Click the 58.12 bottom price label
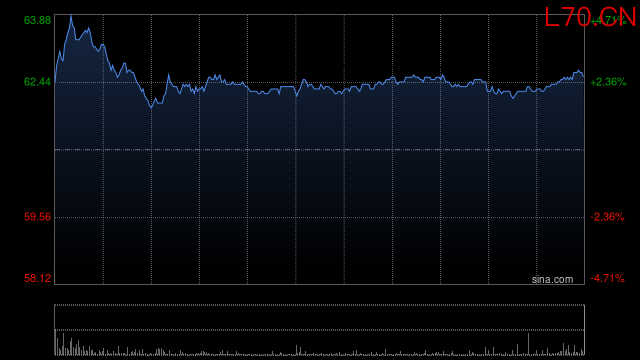 (x=37, y=278)
